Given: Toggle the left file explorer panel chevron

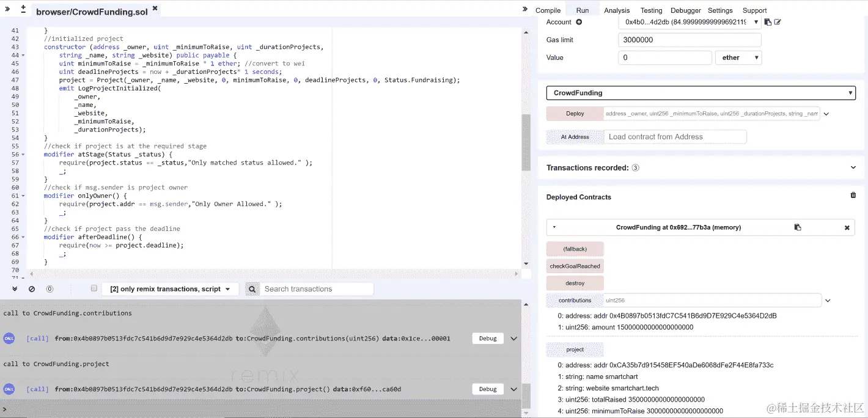Looking at the screenshot, I should pyautogui.click(x=7, y=9).
